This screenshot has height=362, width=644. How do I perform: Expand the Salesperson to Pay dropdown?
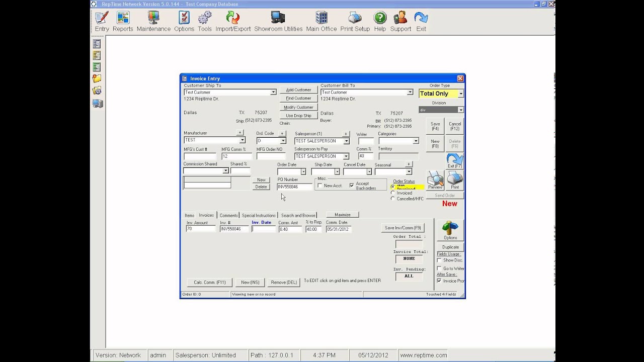click(346, 156)
